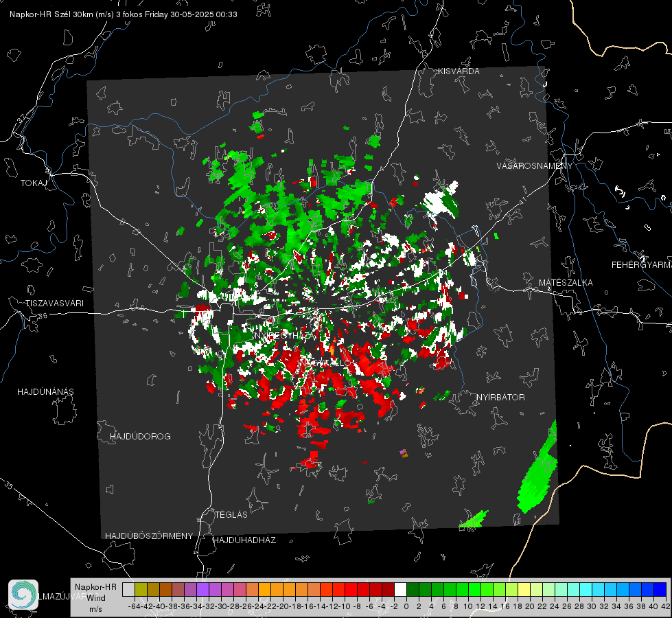This screenshot has width=672, height=618.
Task: Click road number 36 near Tiszavasvári
Action: tap(43, 316)
